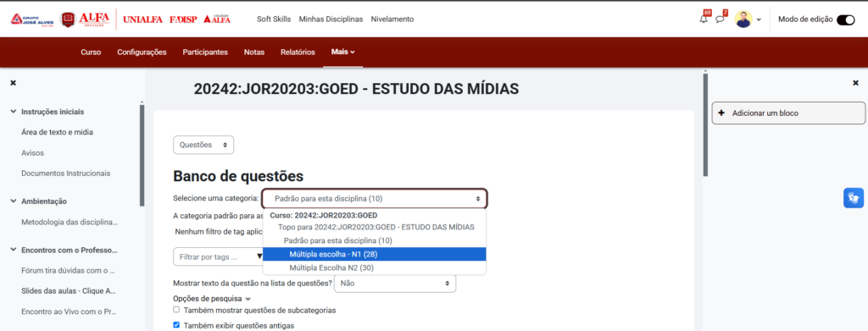Open Mostrar texto da questão dropdown
Image resolution: width=868 pixels, height=331 pixels.
tap(395, 283)
